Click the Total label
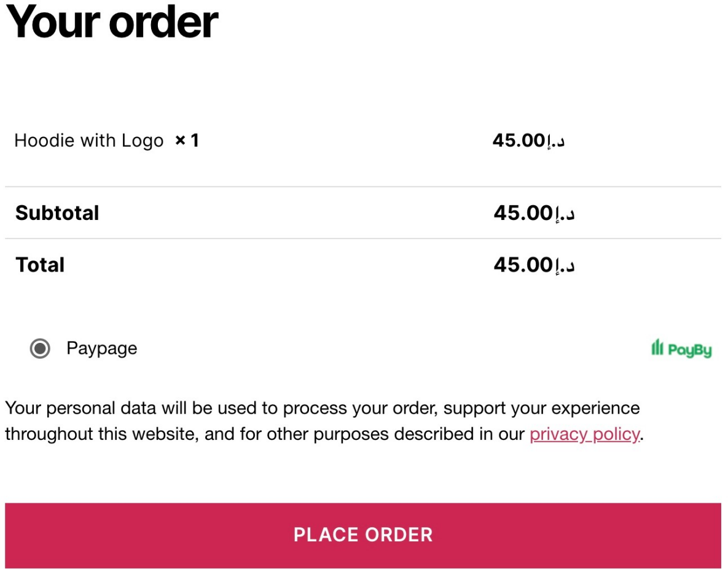728x569 pixels. [x=40, y=265]
